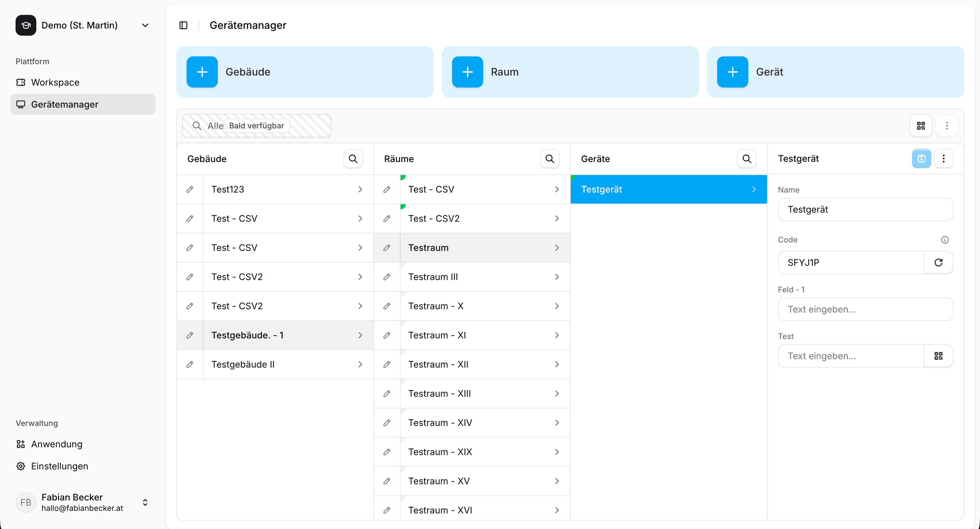Open the QR code scanner above the device list
This screenshot has width=980, height=529.
pyautogui.click(x=921, y=125)
